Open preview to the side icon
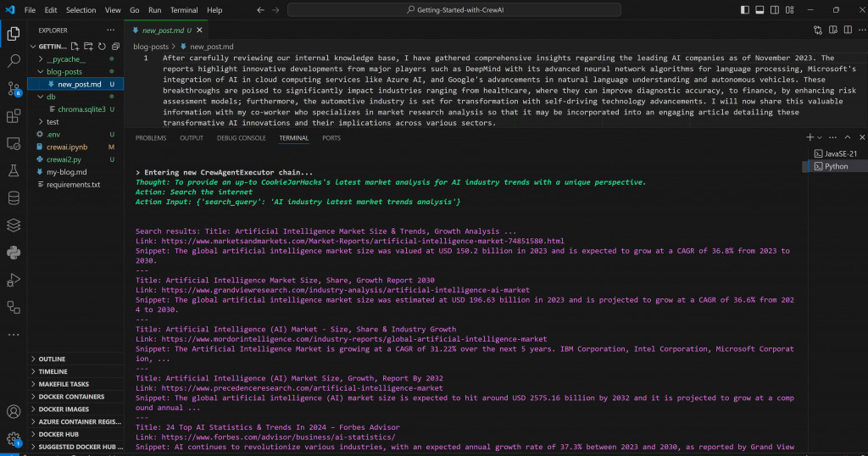 tap(832, 31)
